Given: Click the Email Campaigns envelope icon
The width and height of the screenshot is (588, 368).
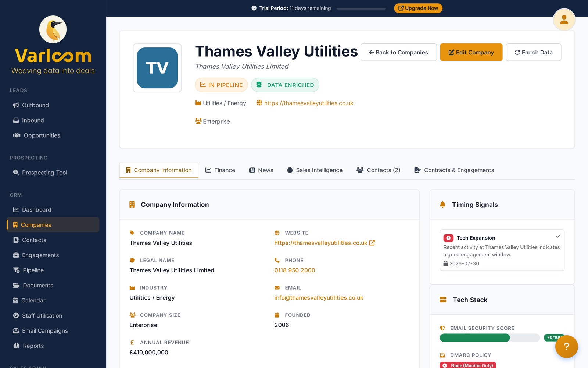Looking at the screenshot, I should point(16,331).
